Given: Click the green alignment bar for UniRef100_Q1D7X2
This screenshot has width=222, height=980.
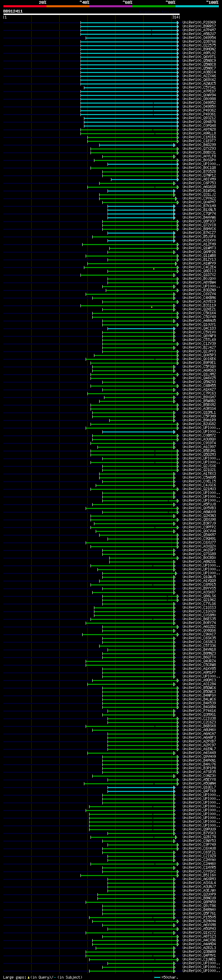Looking at the screenshot, I should [128, 275].
